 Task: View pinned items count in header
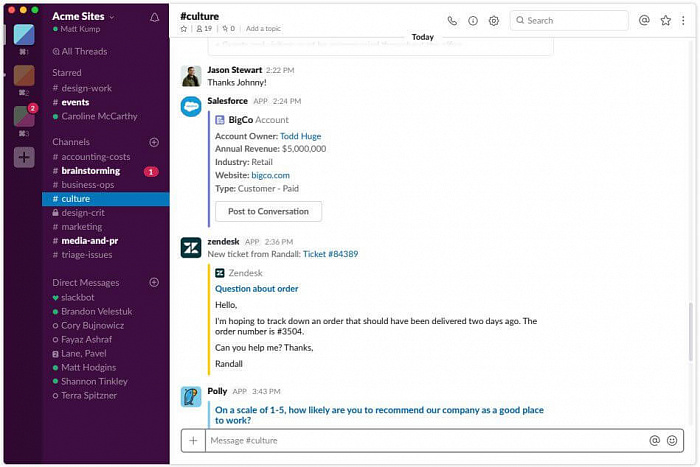[x=229, y=29]
